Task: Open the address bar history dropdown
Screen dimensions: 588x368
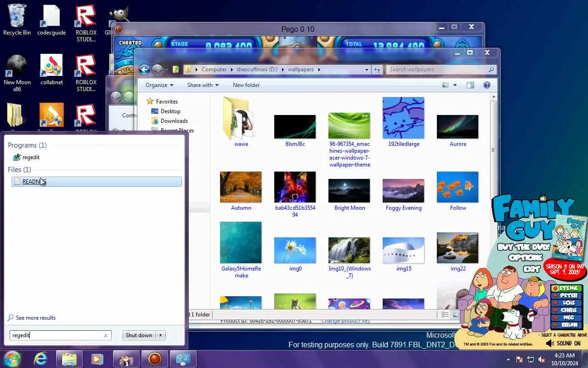Action: (367, 69)
